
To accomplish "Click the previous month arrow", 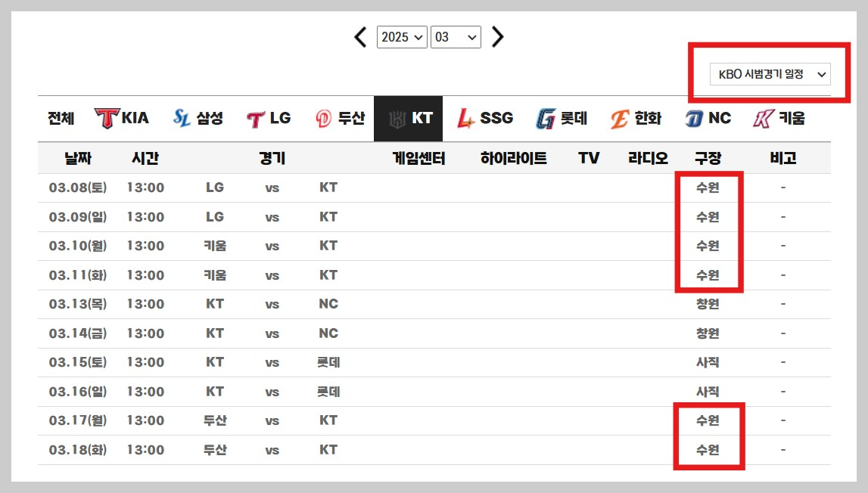I will pyautogui.click(x=359, y=36).
